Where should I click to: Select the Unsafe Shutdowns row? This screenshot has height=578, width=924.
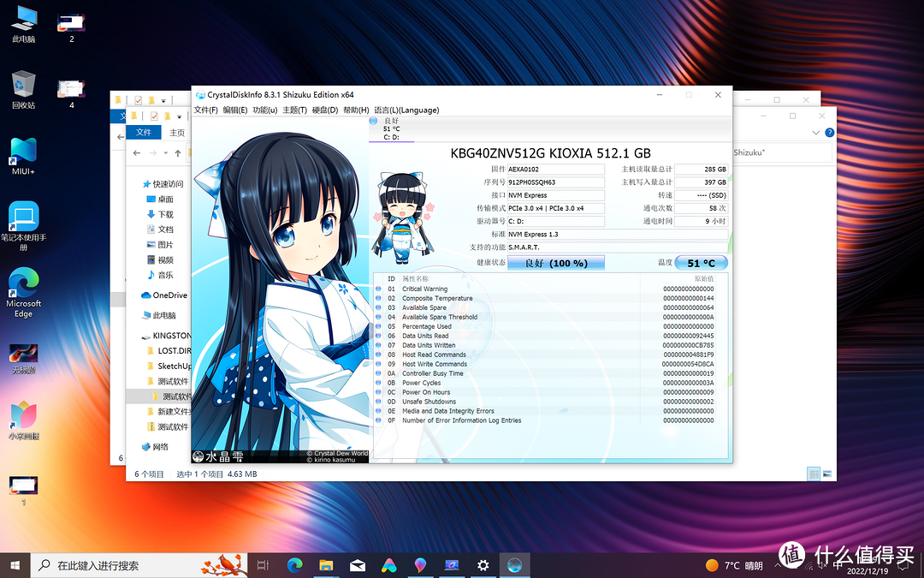(x=551, y=402)
